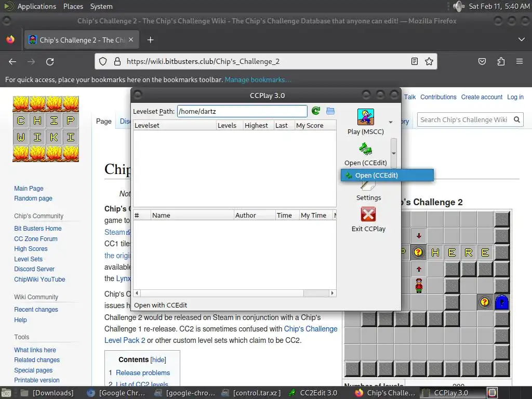
Task: Open Save to Pocket icon
Action: click(482, 61)
